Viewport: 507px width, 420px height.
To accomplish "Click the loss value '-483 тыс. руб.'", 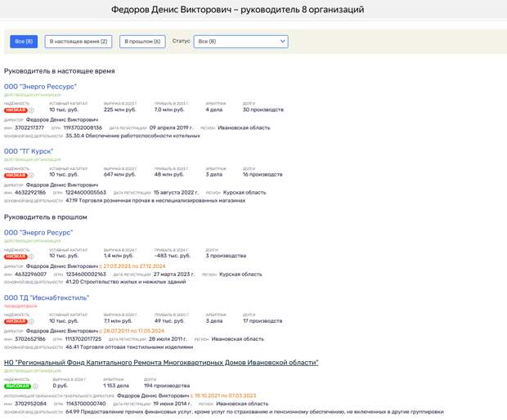I will coord(173,256).
